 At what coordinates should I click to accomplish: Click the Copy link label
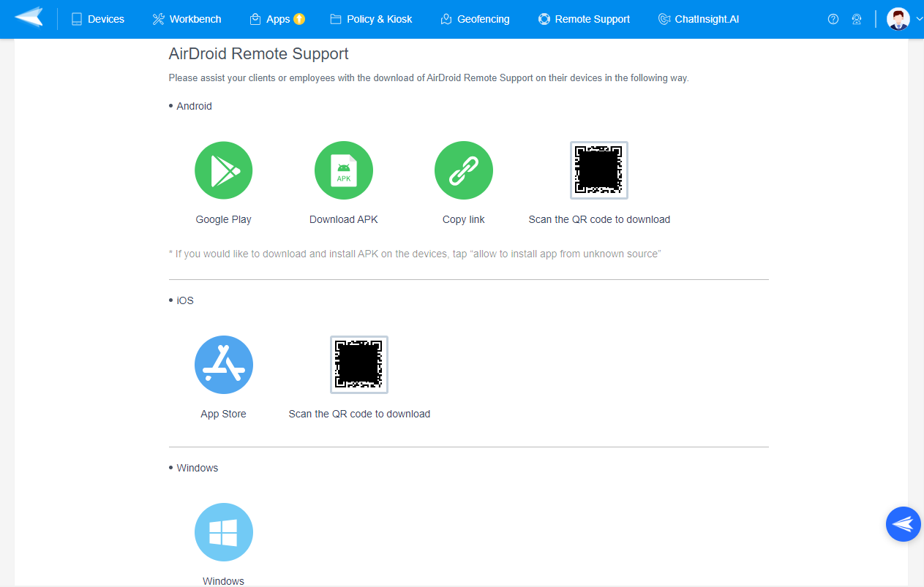464,219
